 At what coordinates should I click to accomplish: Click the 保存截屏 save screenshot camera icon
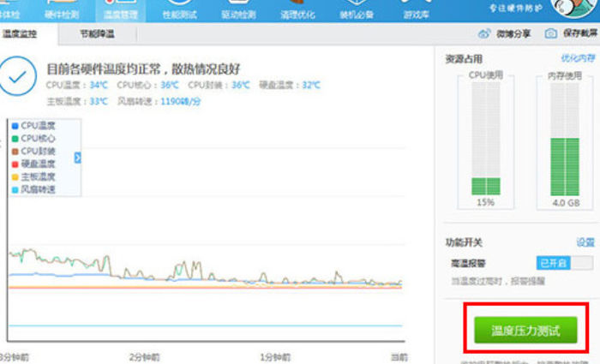point(550,34)
